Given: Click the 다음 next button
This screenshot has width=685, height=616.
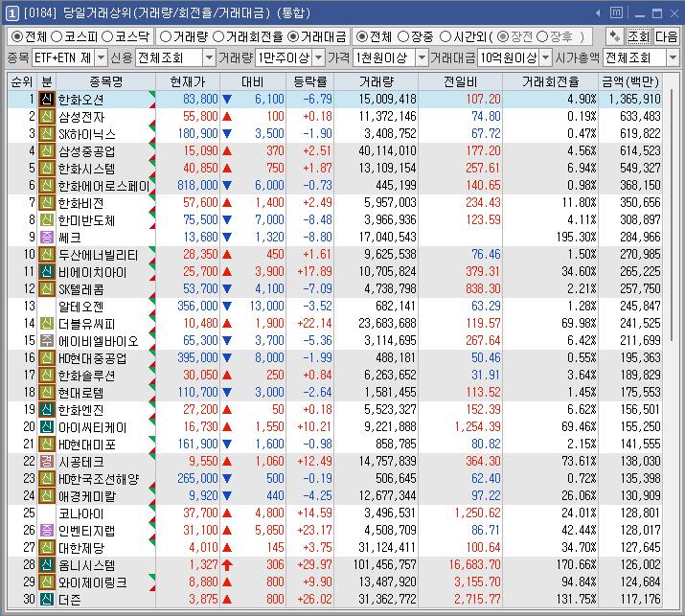Looking at the screenshot, I should [667, 36].
